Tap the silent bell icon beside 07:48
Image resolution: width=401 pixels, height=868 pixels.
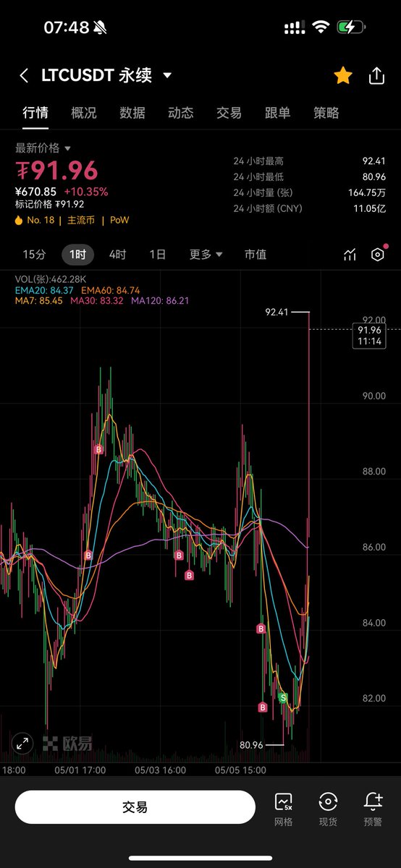pyautogui.click(x=100, y=27)
